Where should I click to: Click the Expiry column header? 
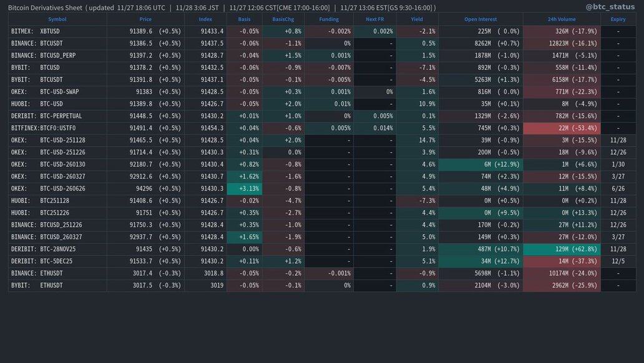coord(618,19)
